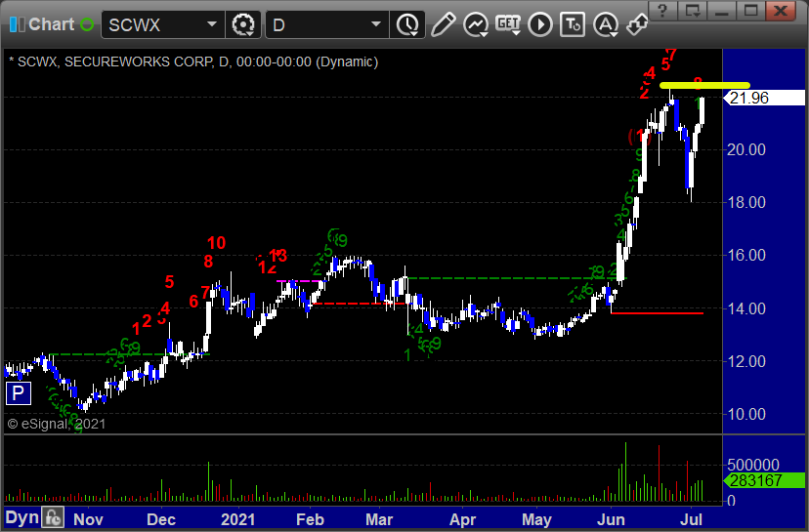
Task: Open the trading T icon
Action: (x=573, y=24)
